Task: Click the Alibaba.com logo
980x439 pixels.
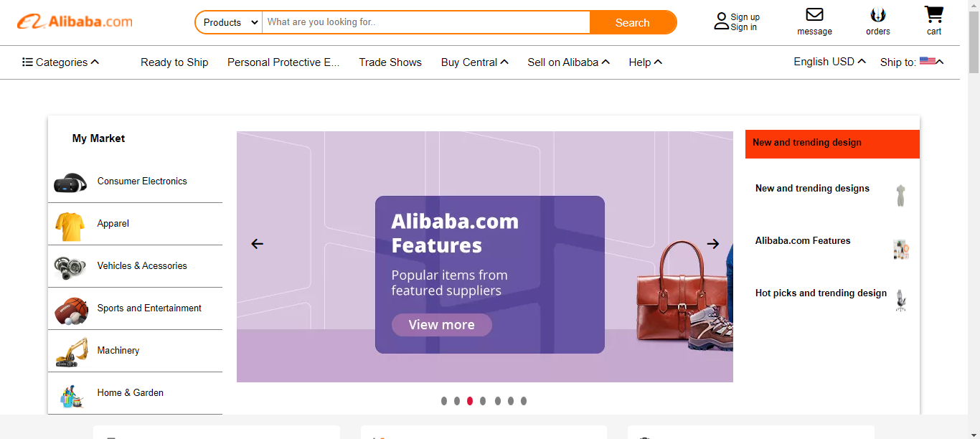Action: [75, 22]
